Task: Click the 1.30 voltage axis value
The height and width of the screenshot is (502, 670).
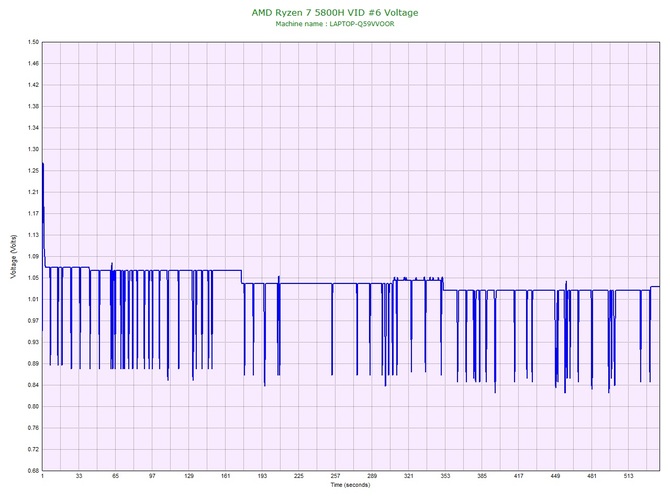Action: [33, 149]
